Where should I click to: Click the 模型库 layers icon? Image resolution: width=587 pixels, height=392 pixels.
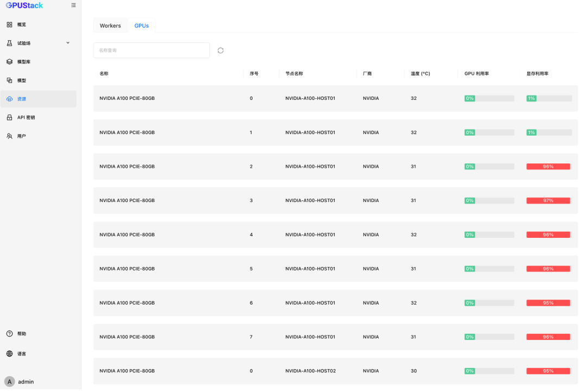pos(9,62)
